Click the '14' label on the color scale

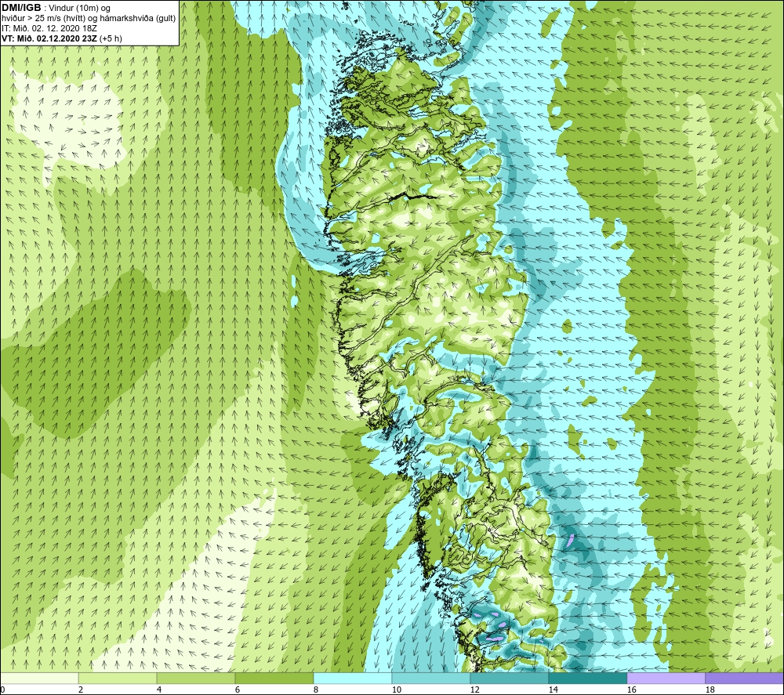[x=553, y=690]
